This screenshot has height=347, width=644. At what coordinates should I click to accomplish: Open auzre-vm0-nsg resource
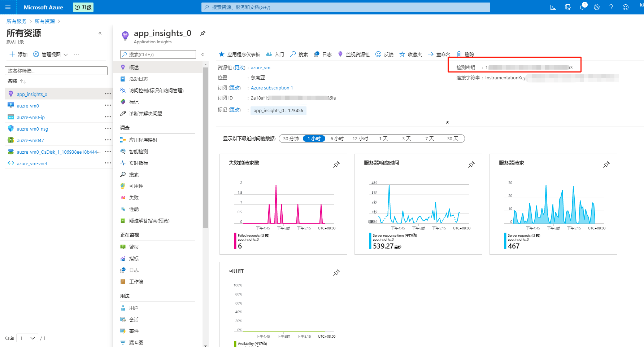click(x=32, y=129)
